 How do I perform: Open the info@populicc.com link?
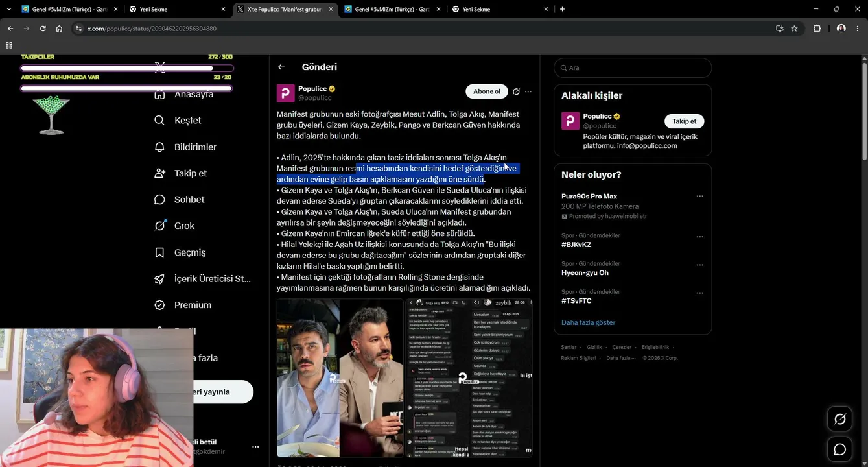(647, 146)
